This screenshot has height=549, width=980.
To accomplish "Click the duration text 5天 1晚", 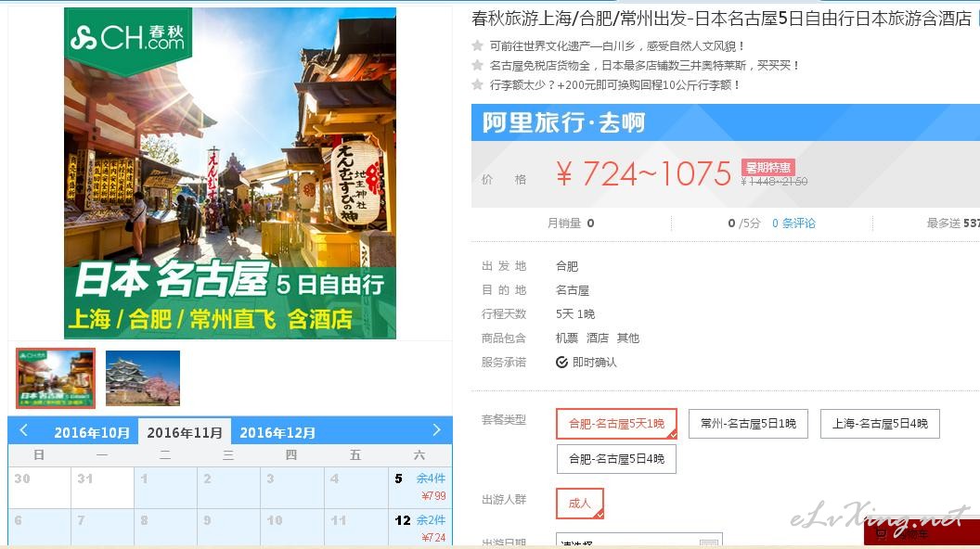I will (x=575, y=313).
